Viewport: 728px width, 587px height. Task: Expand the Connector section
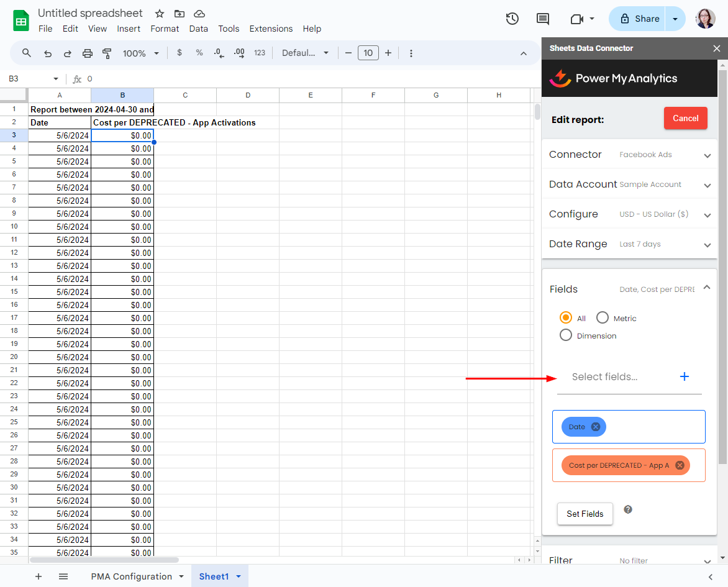coord(707,155)
